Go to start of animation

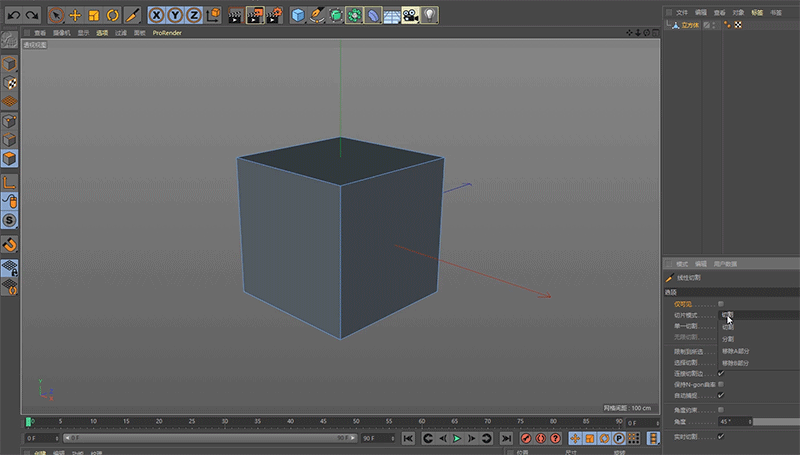[x=408, y=438]
